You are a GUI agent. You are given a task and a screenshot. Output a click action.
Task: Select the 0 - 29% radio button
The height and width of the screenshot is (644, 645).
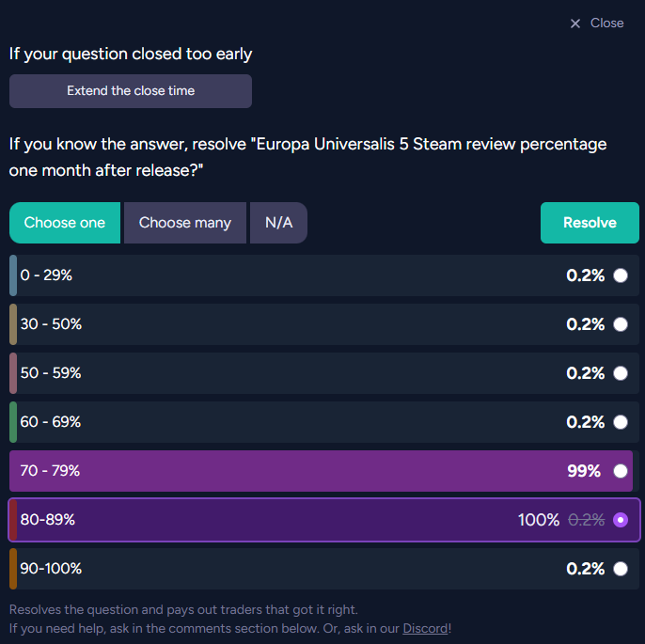[x=621, y=275]
